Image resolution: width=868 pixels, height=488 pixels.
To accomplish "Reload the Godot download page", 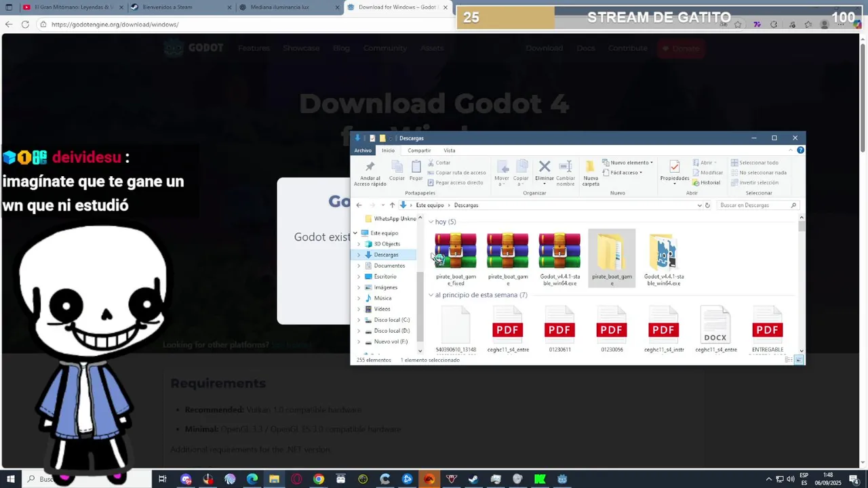I will [x=25, y=24].
